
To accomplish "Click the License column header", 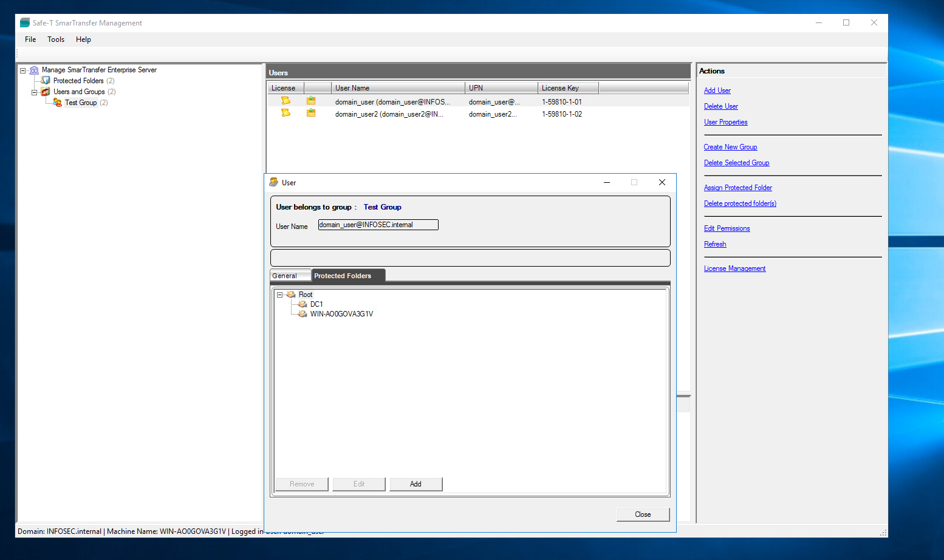I will pos(286,88).
